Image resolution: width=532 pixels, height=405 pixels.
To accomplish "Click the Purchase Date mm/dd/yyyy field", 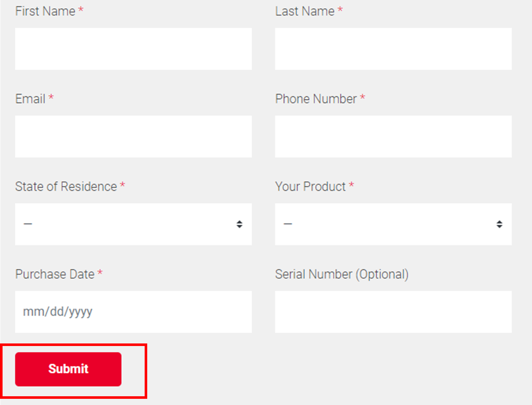I will pos(133,312).
